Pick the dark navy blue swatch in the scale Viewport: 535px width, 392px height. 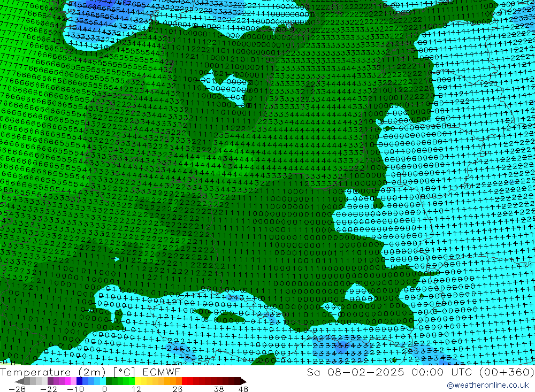[79, 381]
